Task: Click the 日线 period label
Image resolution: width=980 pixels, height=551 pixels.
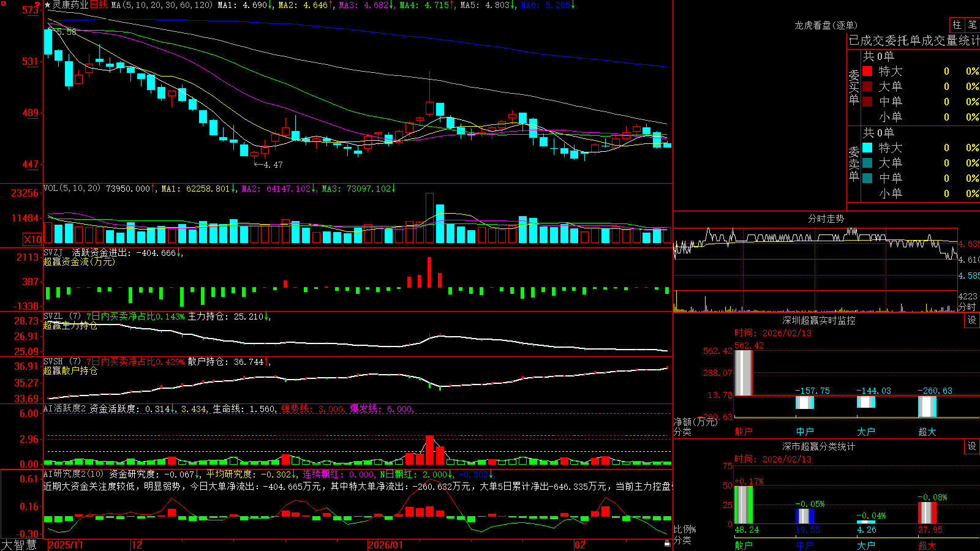Action: [x=99, y=5]
